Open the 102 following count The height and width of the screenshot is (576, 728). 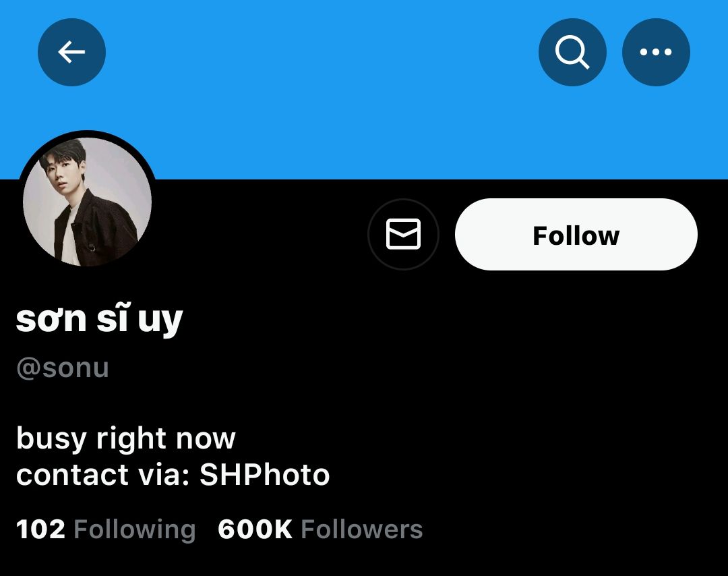[40, 529]
